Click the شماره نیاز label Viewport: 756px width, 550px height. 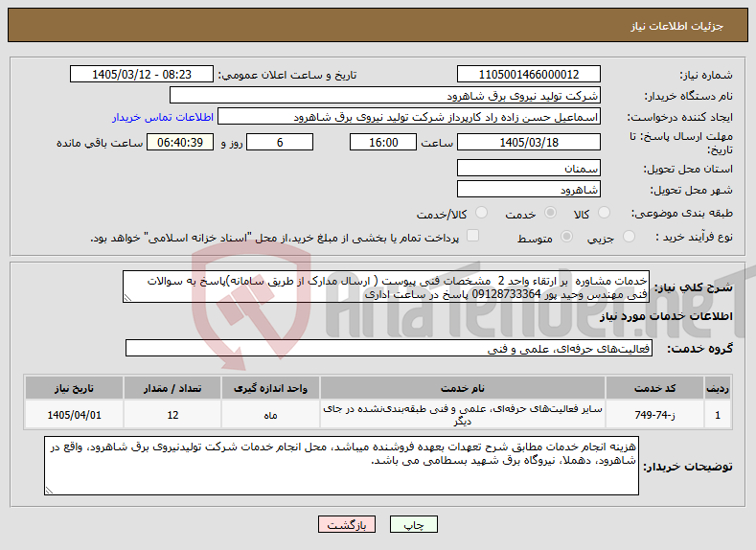tap(706, 75)
